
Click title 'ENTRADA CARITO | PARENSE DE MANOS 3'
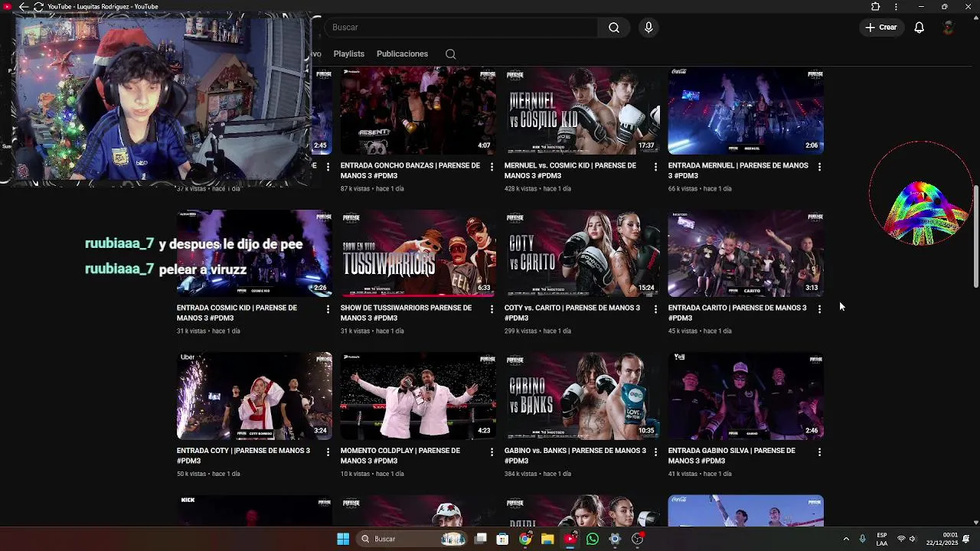point(737,313)
